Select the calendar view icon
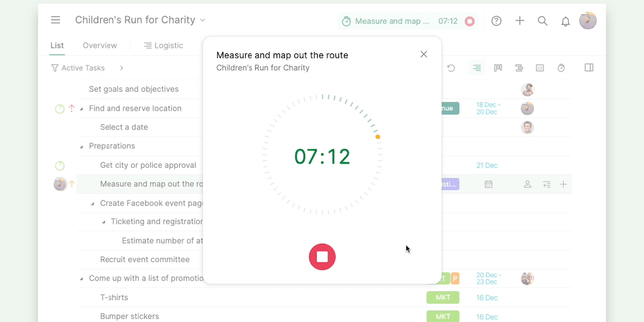 540,68
